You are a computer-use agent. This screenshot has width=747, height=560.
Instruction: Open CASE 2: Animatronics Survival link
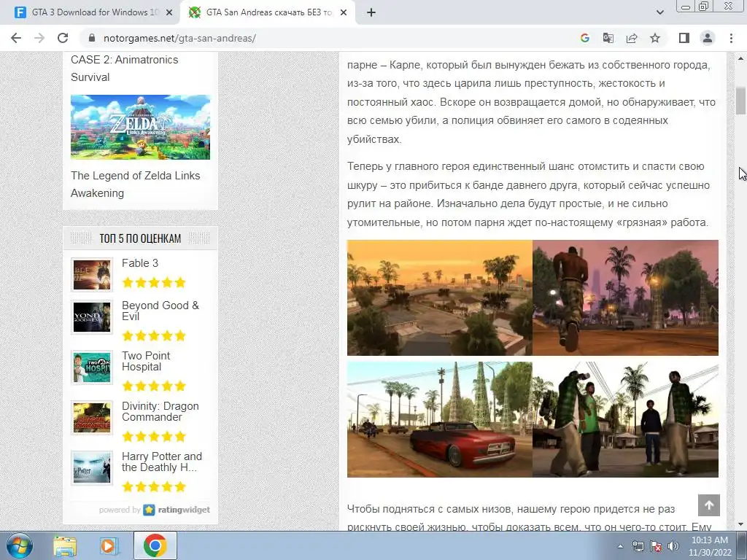[124, 68]
